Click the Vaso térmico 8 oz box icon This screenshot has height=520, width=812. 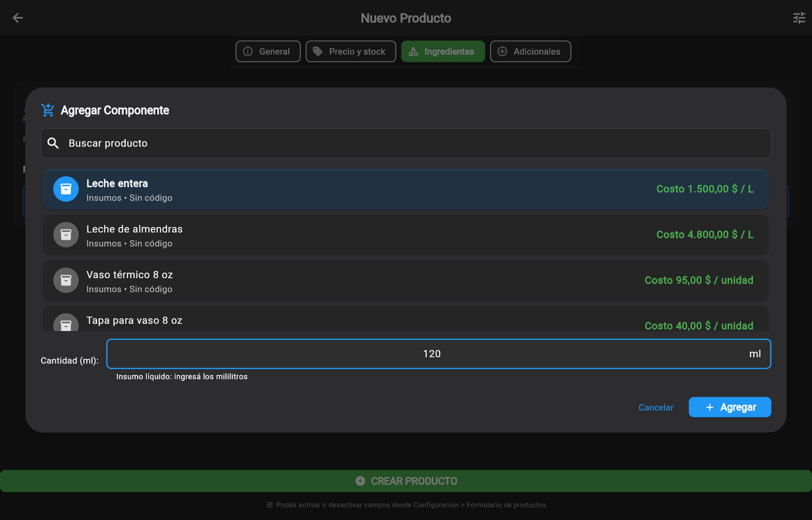pos(66,280)
